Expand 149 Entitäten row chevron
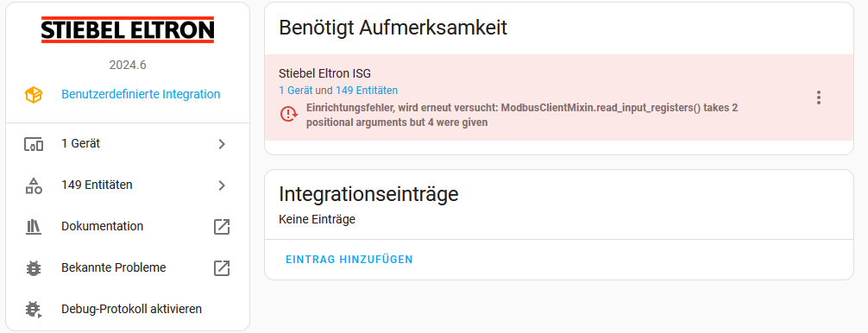The image size is (868, 333). pos(222,185)
